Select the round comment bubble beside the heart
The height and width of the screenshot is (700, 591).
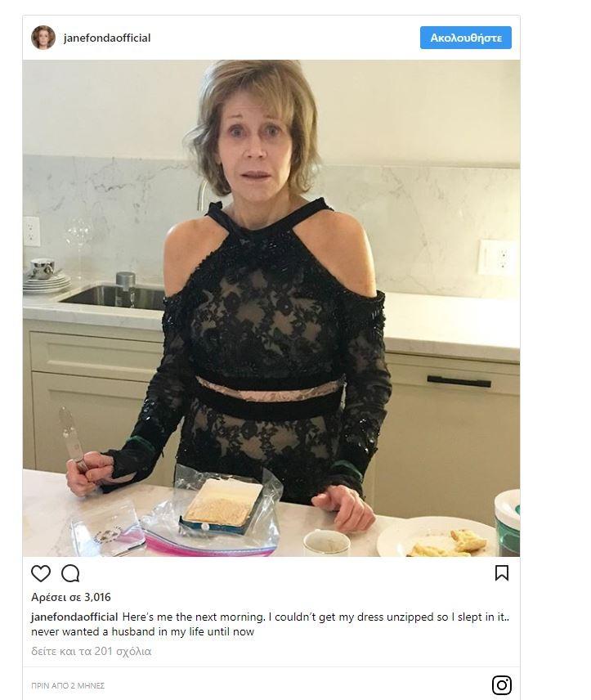[x=70, y=573]
